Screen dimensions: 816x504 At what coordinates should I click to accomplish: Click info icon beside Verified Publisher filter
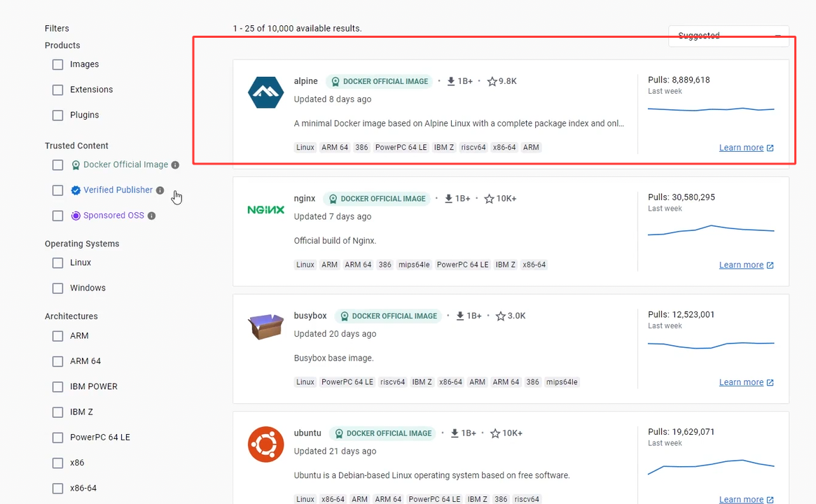click(x=160, y=190)
